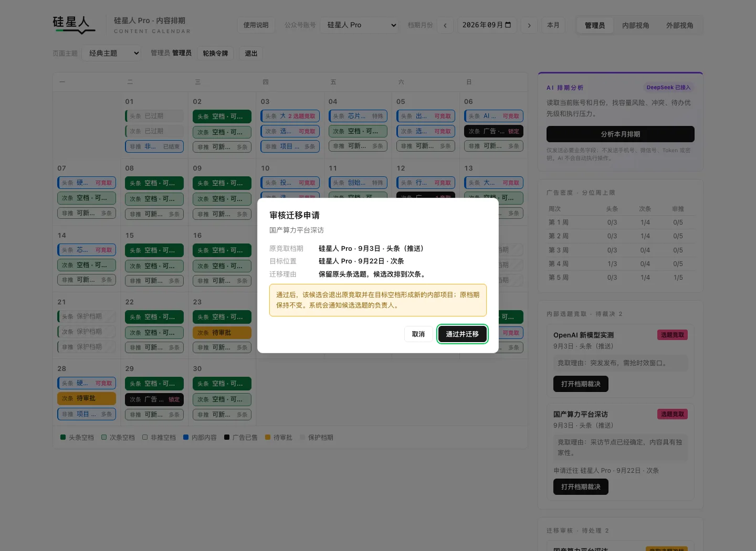Click the 第 4 周 row label in the density table
This screenshot has height=551, width=756.
(x=559, y=263)
